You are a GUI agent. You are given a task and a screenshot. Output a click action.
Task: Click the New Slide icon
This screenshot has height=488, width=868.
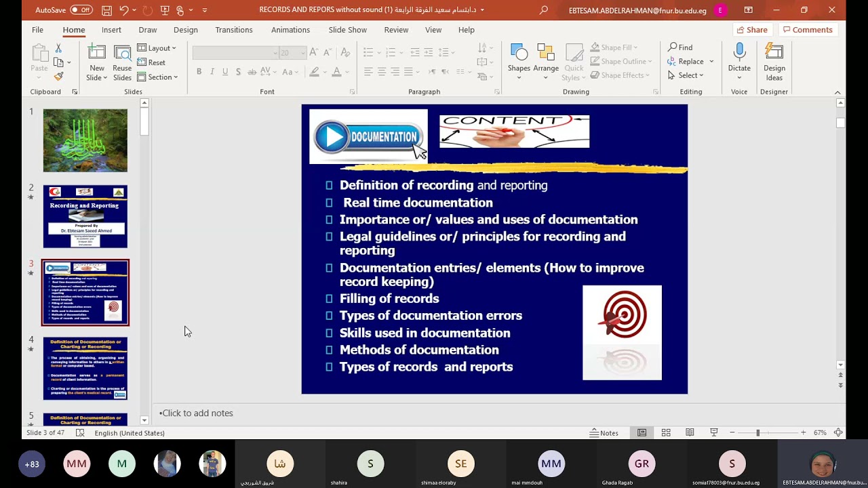coord(97,54)
